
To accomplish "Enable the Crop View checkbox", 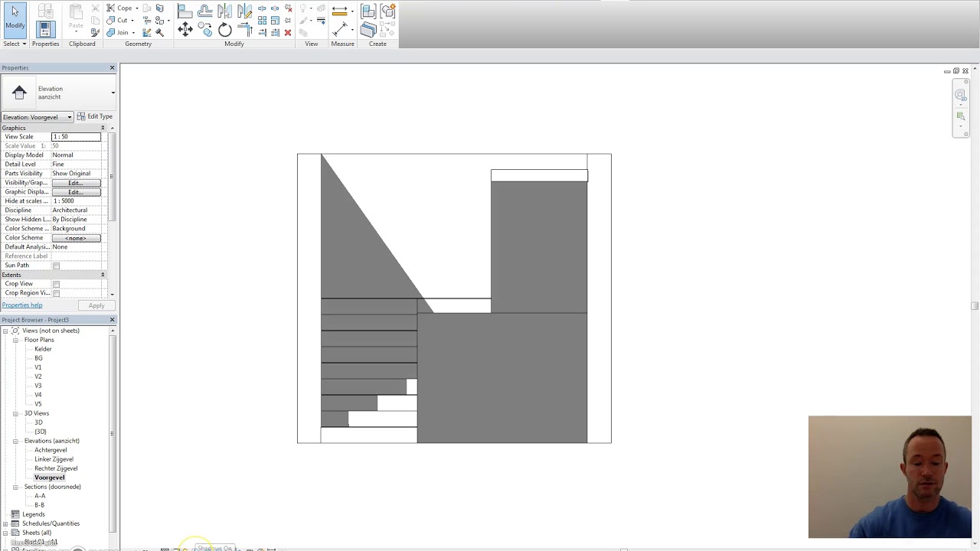I will click(x=56, y=284).
